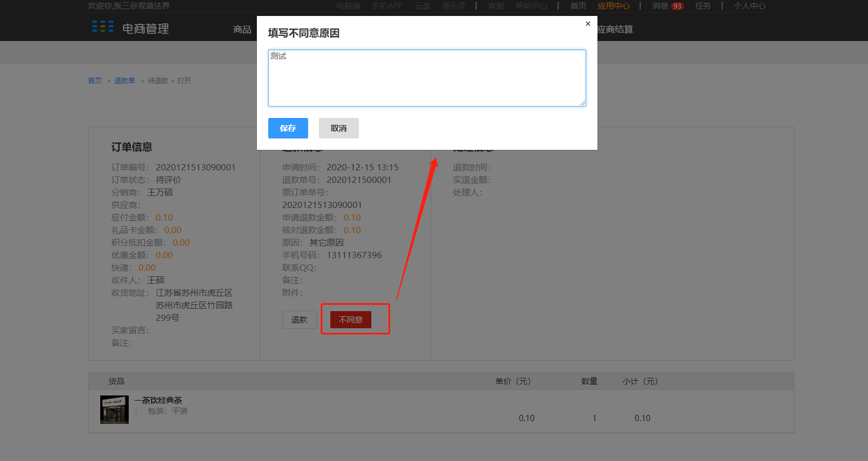
Task: Click distributor name 王万硕
Action: 160,193
